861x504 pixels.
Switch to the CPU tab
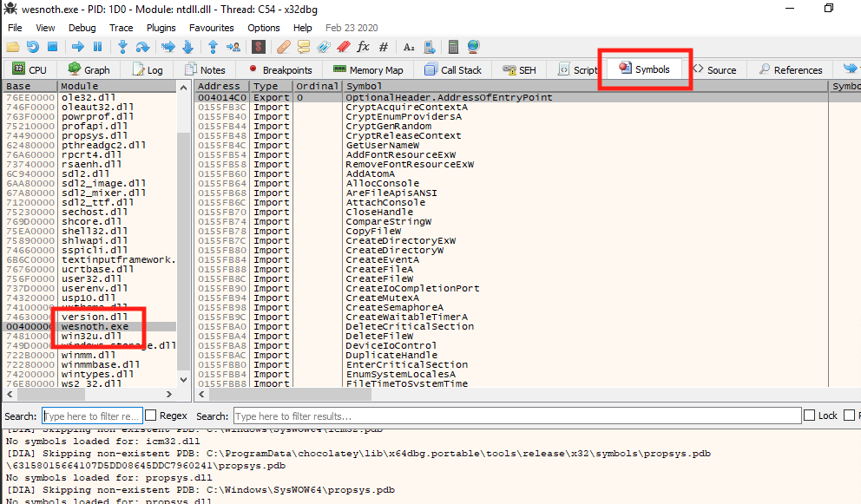point(30,69)
